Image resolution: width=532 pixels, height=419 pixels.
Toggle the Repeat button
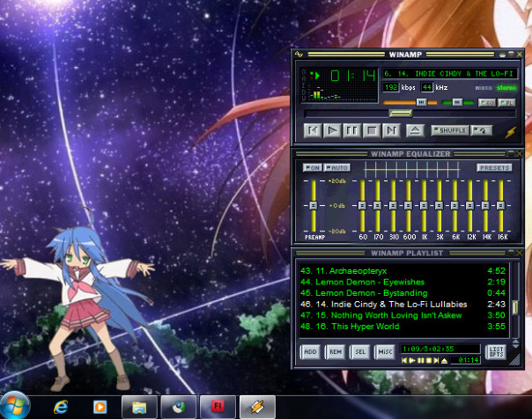(480, 130)
